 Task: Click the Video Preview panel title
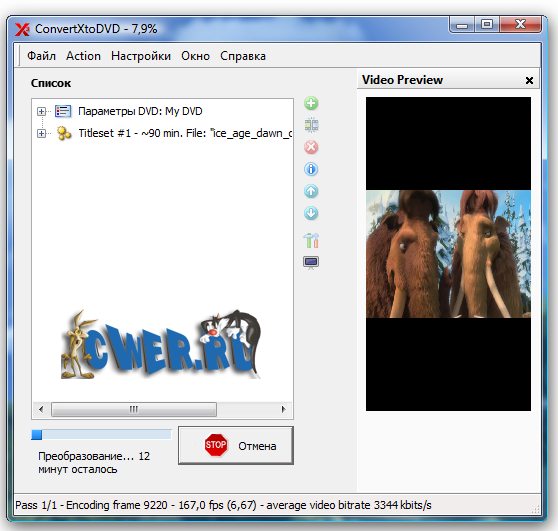[x=402, y=80]
